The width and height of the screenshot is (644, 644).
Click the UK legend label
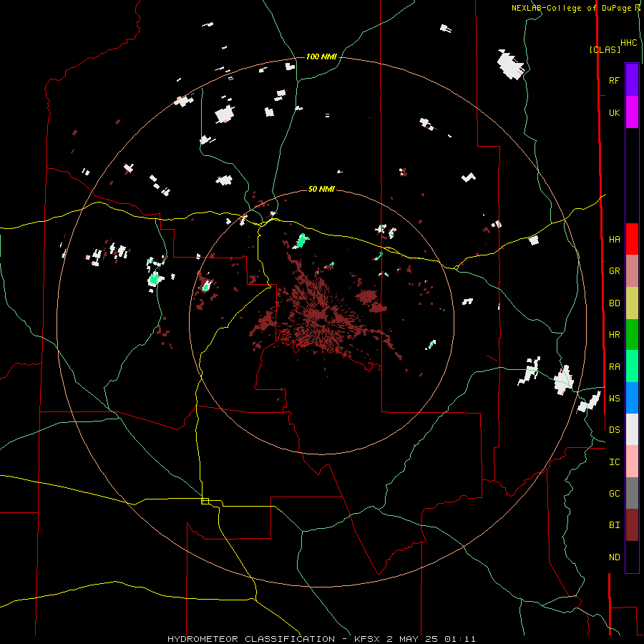[614, 113]
